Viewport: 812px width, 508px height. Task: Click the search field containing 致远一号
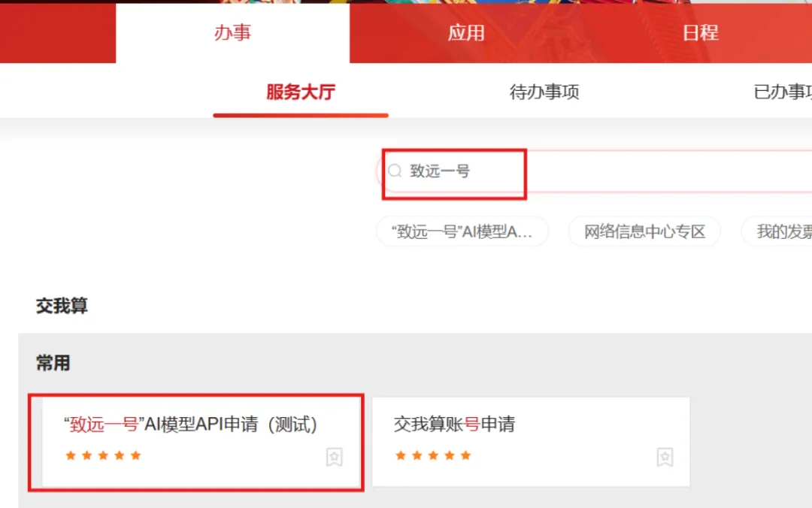pyautogui.click(x=595, y=171)
